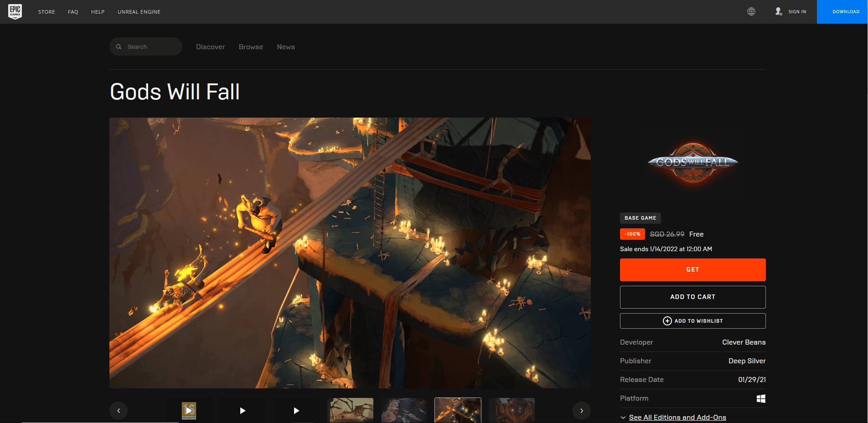868x423 pixels.
Task: Click the user profile sign-in icon
Action: click(779, 11)
